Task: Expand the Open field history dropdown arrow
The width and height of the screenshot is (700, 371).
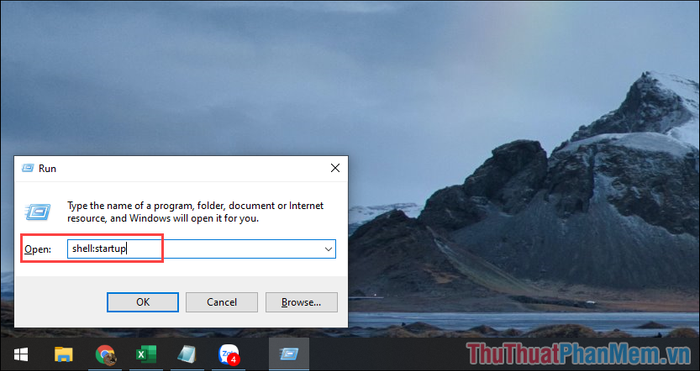Action: (329, 249)
